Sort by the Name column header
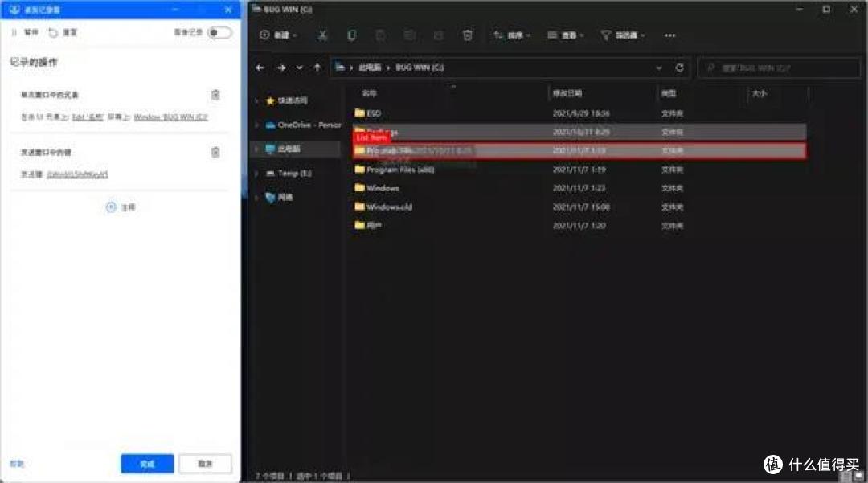The height and width of the screenshot is (483, 868). coord(369,93)
